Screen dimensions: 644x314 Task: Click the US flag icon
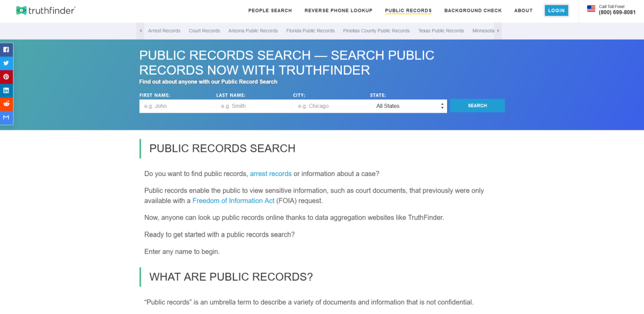pos(591,9)
